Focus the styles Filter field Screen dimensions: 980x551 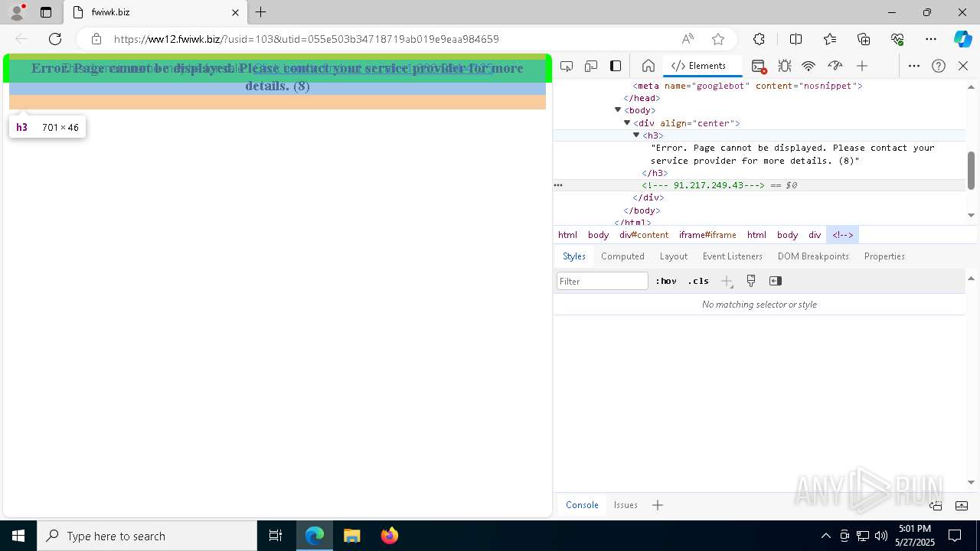click(603, 281)
